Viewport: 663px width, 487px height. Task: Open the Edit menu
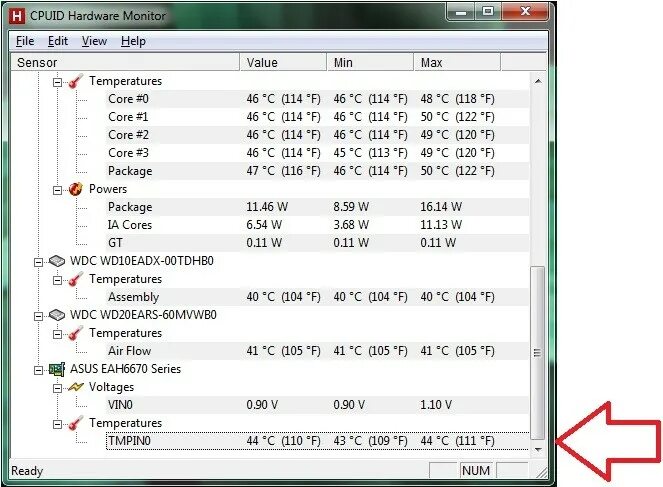click(x=58, y=41)
